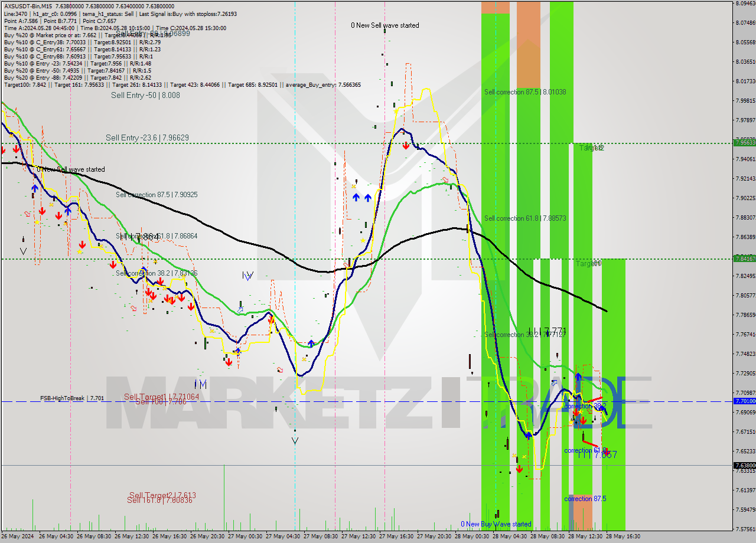Click the red sell arrow above 'New Buy Wave started'
The width and height of the screenshot is (756, 543).
click(x=519, y=469)
